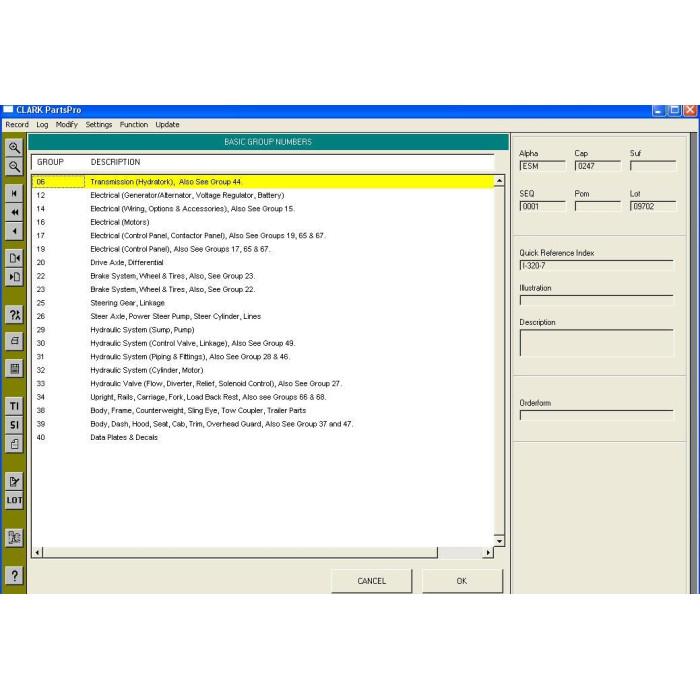Select group 38 Body, Frame, Counterweight row
Viewport: 700px width, 700px height.
click(263, 410)
